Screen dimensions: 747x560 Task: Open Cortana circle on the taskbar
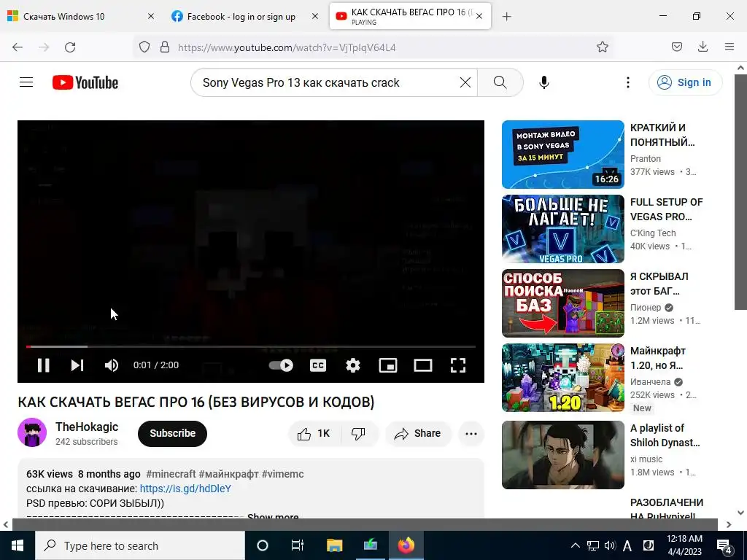[x=263, y=545]
